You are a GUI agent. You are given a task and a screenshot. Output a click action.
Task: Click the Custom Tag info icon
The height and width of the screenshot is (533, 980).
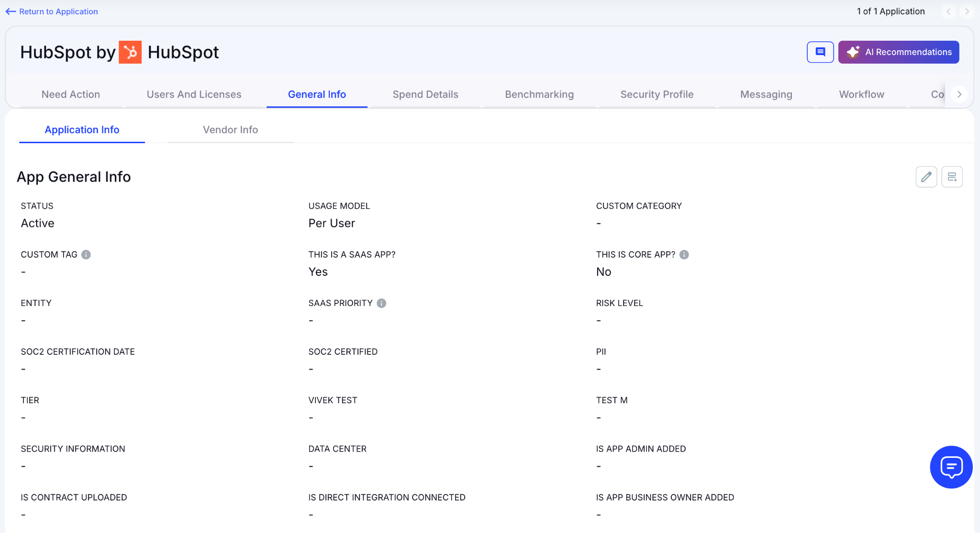click(86, 255)
